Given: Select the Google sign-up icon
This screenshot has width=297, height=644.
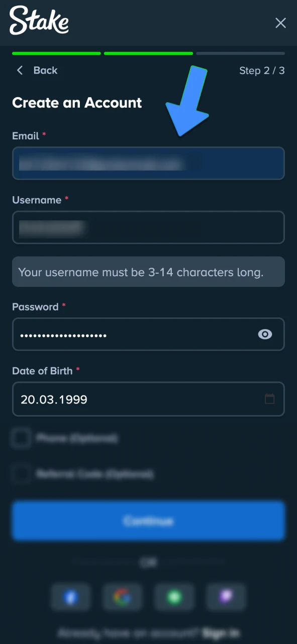Looking at the screenshot, I should 122,597.
